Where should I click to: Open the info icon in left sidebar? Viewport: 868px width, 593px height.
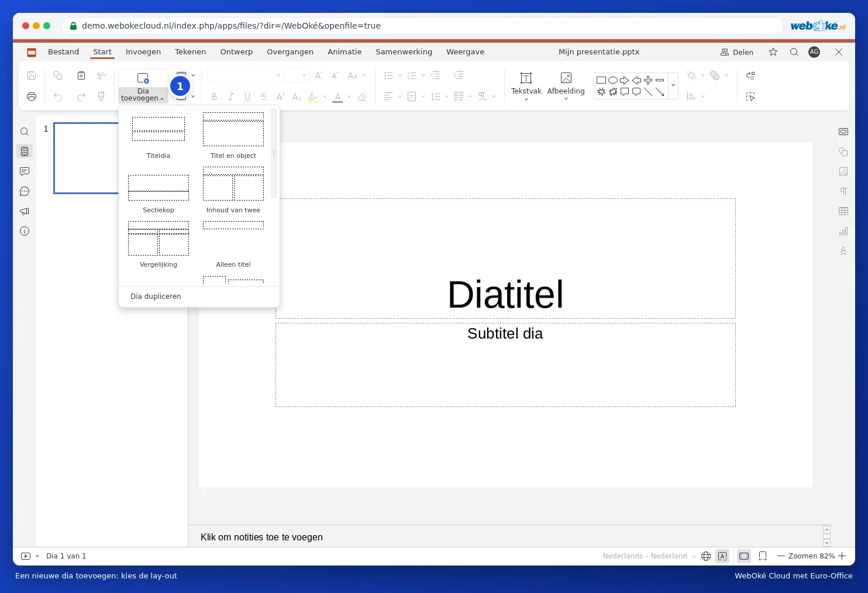(25, 231)
